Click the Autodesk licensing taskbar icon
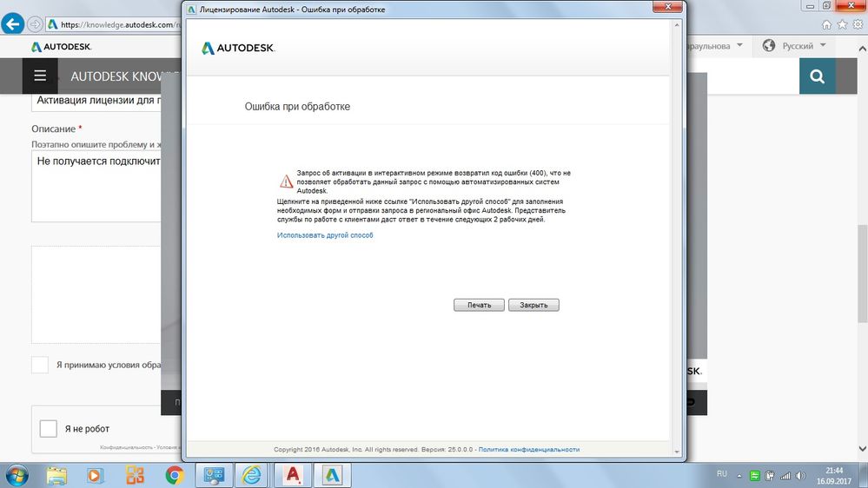Image resolution: width=868 pixels, height=488 pixels. pos(332,475)
